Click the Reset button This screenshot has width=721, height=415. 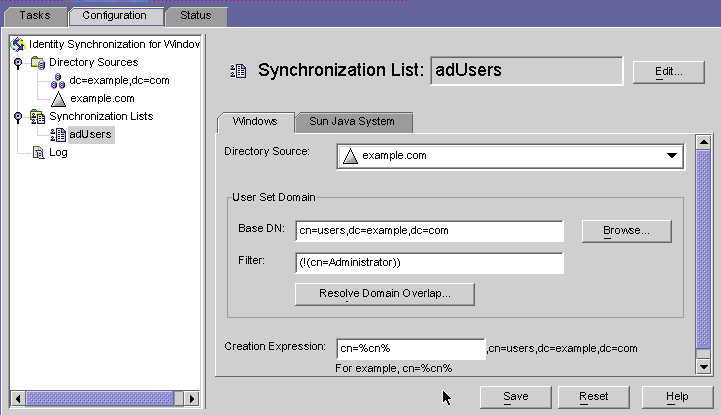click(594, 397)
